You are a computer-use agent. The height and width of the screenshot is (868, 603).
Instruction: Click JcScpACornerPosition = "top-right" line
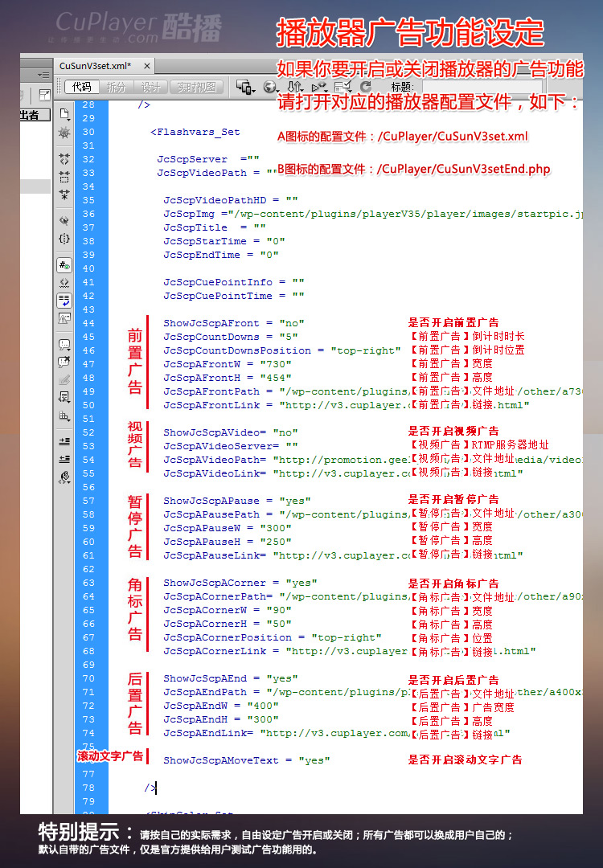click(x=273, y=637)
